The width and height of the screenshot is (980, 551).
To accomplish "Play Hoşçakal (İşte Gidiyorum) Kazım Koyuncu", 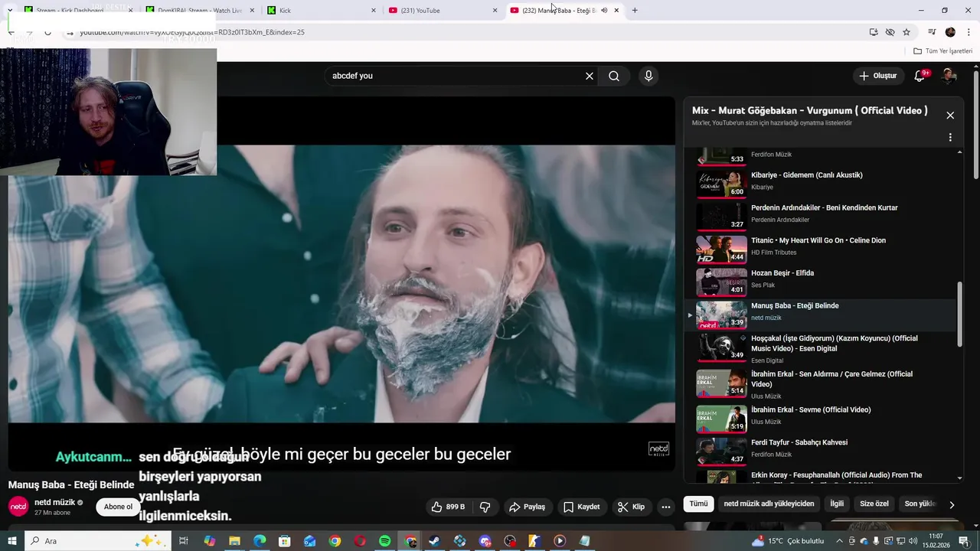I will point(825,348).
